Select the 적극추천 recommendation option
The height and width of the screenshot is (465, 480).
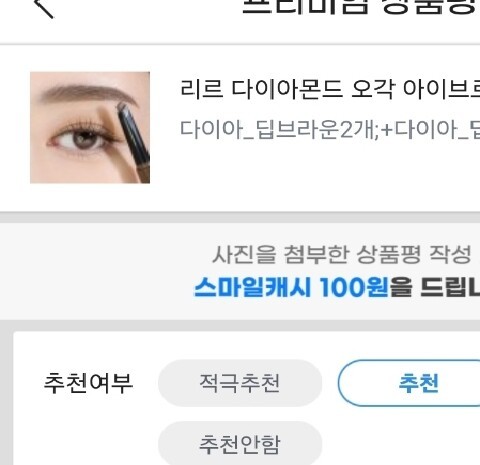click(240, 383)
